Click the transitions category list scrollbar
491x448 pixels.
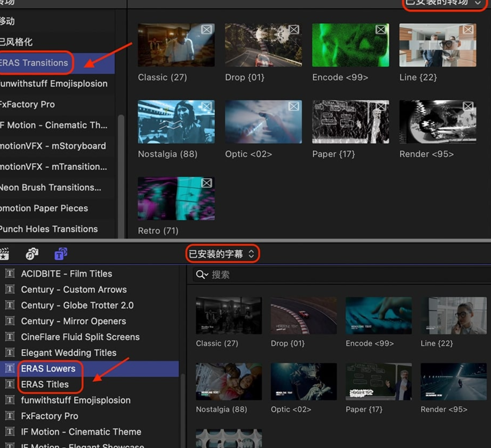(x=121, y=176)
